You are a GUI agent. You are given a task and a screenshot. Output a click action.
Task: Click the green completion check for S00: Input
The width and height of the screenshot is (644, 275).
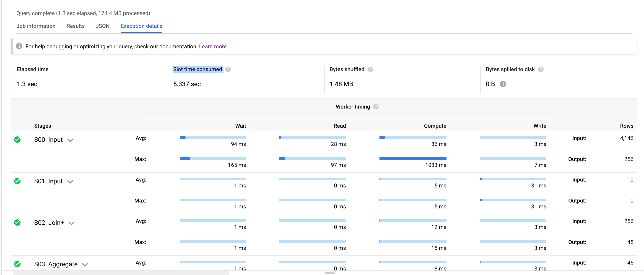tap(17, 140)
